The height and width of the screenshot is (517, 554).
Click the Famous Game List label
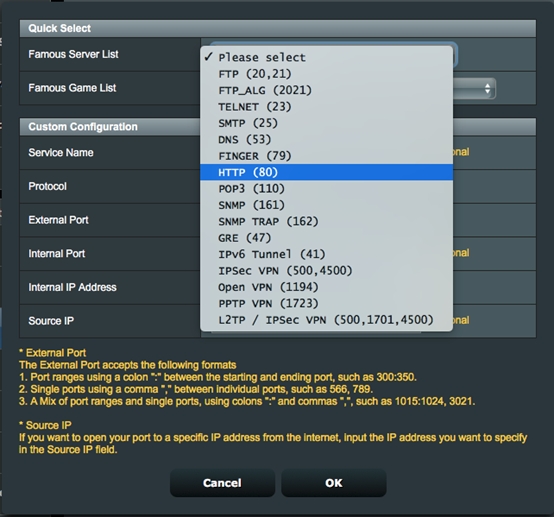tap(72, 88)
